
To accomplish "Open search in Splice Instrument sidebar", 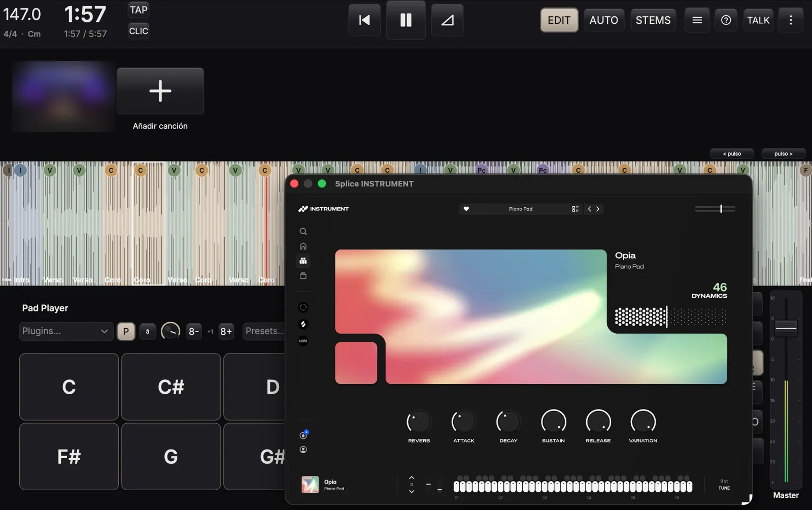I will point(303,232).
